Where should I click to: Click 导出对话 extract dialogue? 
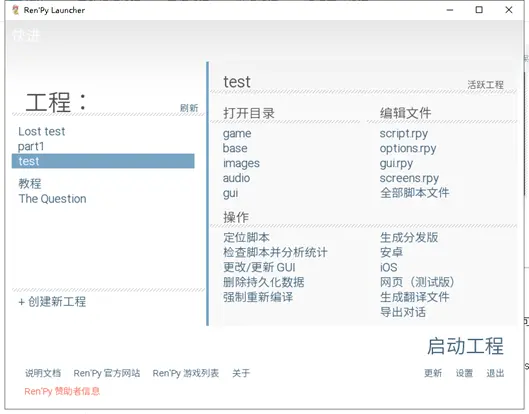coord(403,312)
